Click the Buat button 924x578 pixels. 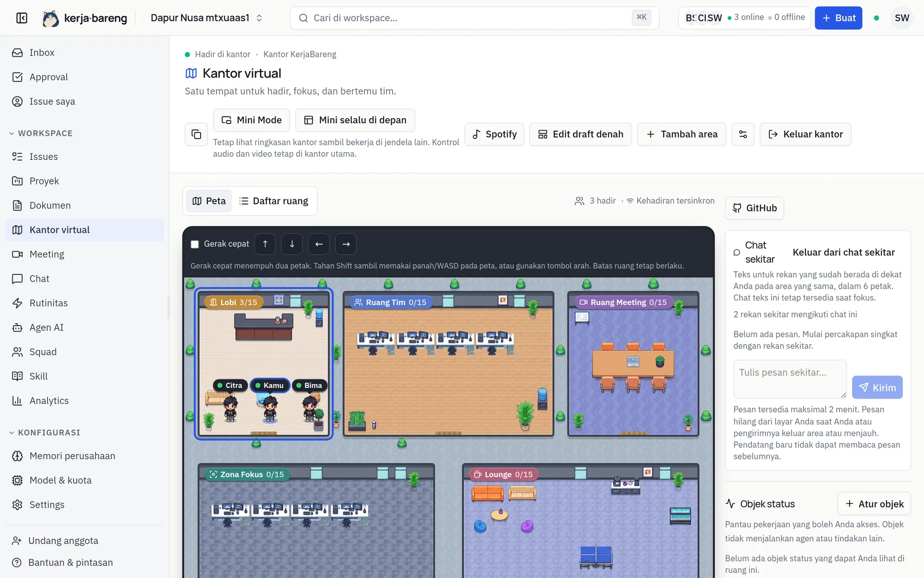[838, 18]
